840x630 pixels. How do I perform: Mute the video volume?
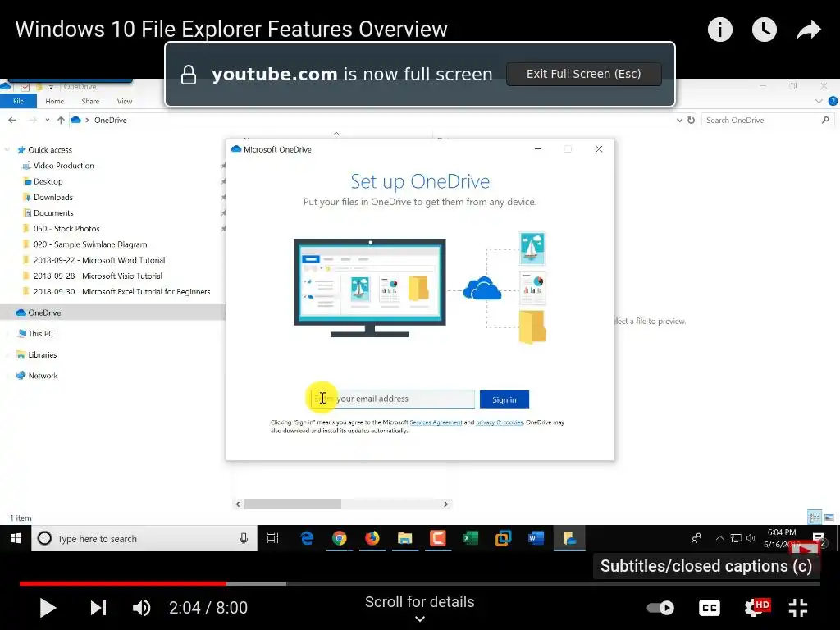141,608
